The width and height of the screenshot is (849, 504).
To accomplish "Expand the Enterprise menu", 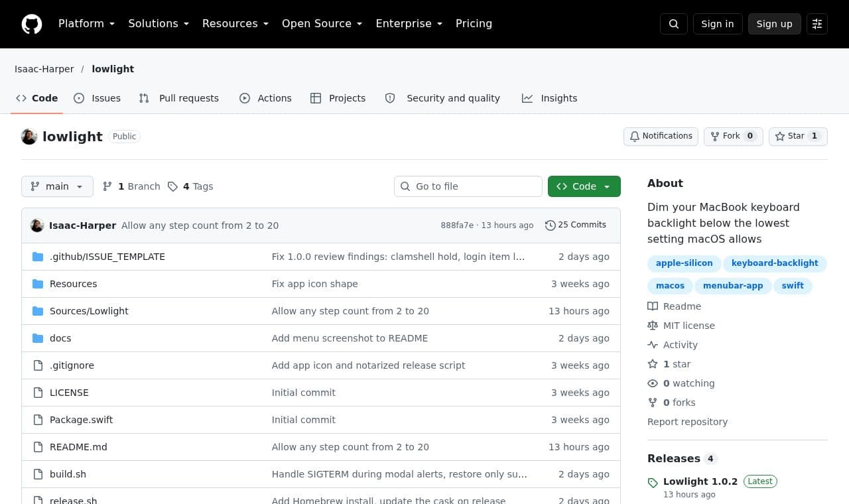I will click(409, 24).
